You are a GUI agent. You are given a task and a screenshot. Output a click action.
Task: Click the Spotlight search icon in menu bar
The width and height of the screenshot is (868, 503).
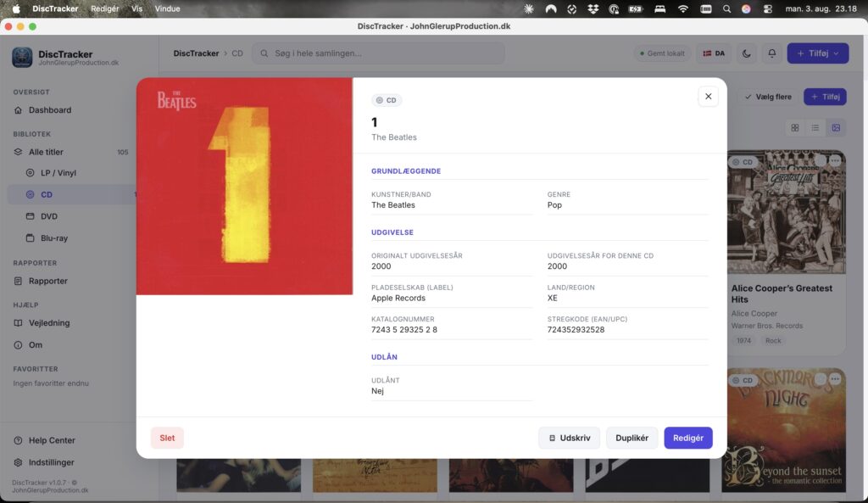(x=726, y=8)
